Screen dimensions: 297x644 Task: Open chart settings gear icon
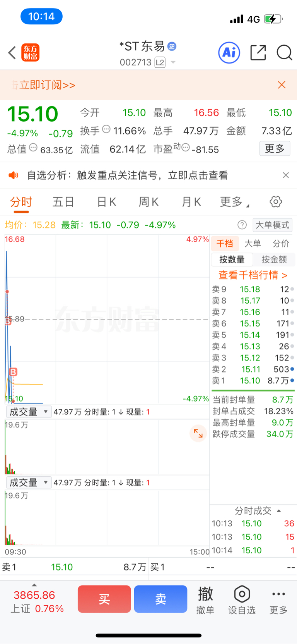276,202
